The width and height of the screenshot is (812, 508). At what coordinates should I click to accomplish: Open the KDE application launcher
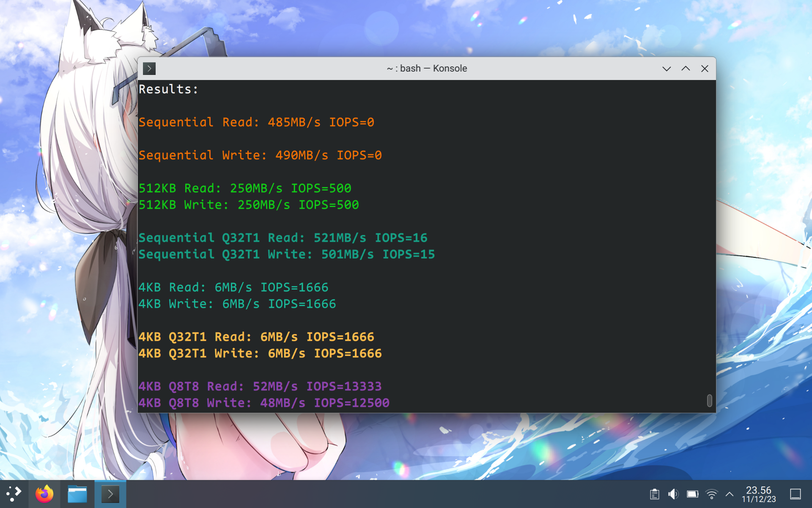(x=14, y=494)
